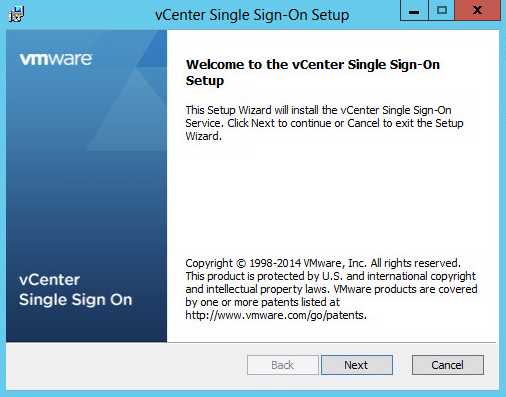Click the 'by one or more patents listed at' line
Viewport: 506px width, 397px height.
pyautogui.click(x=263, y=302)
